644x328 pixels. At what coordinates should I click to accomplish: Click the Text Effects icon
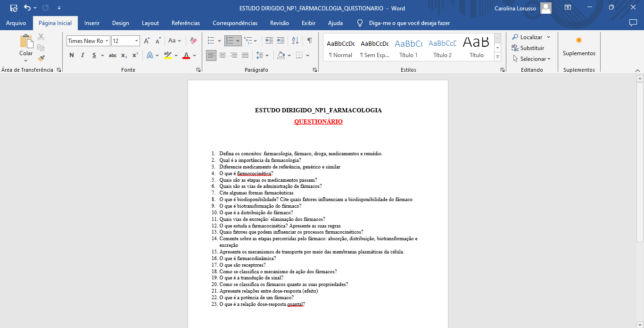pos(150,55)
